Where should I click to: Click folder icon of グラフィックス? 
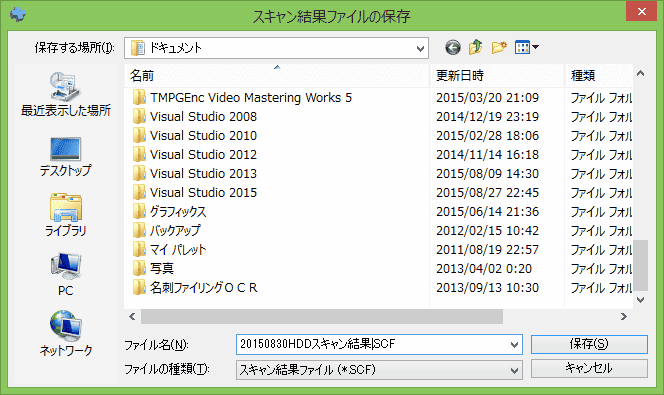(x=139, y=212)
